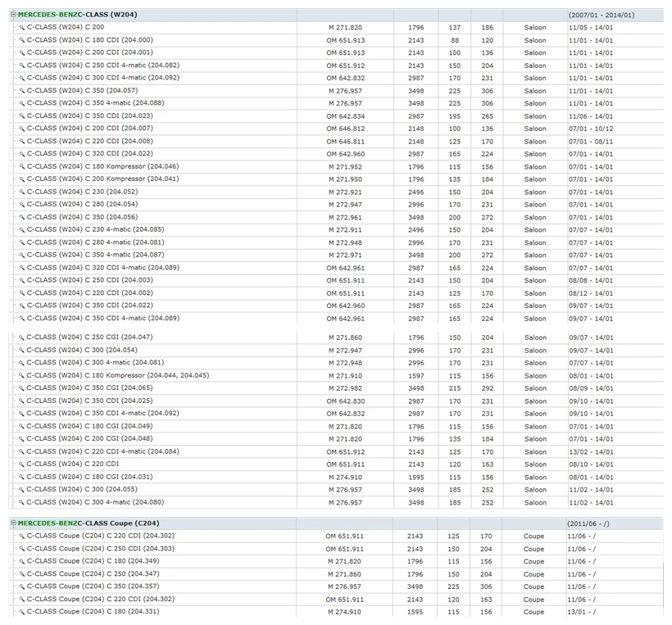Select magnifier icon of C 350 CDI (204.023)
672x625 pixels.
tap(22, 116)
